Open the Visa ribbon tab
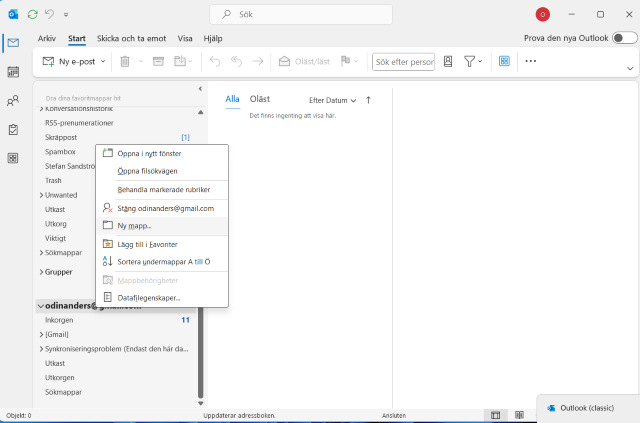 (x=185, y=38)
